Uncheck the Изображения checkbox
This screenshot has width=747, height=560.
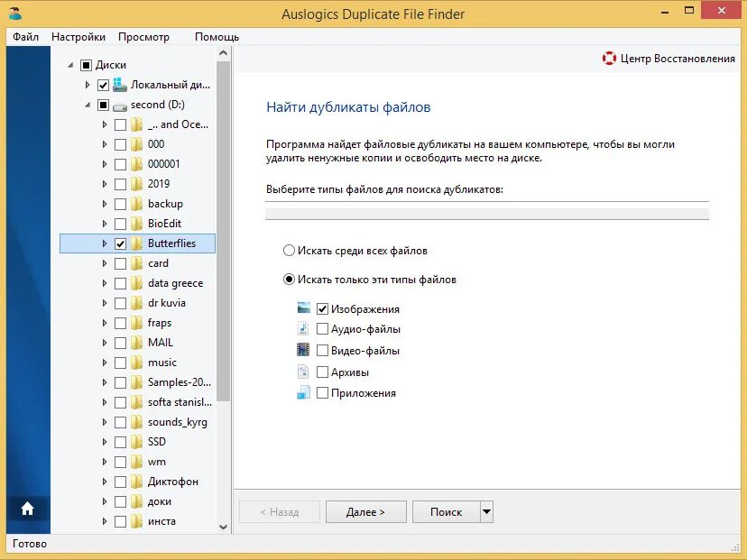click(322, 309)
